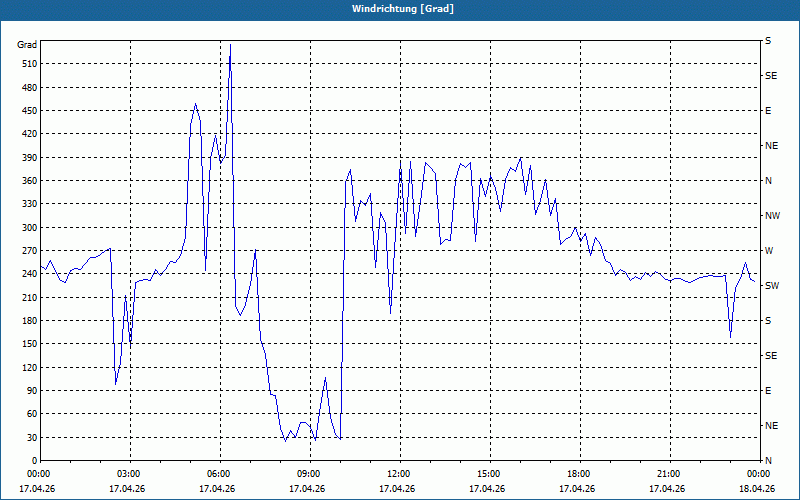800x500 pixels.
Task: Select the 360 value on left axis
Action: click(x=27, y=181)
